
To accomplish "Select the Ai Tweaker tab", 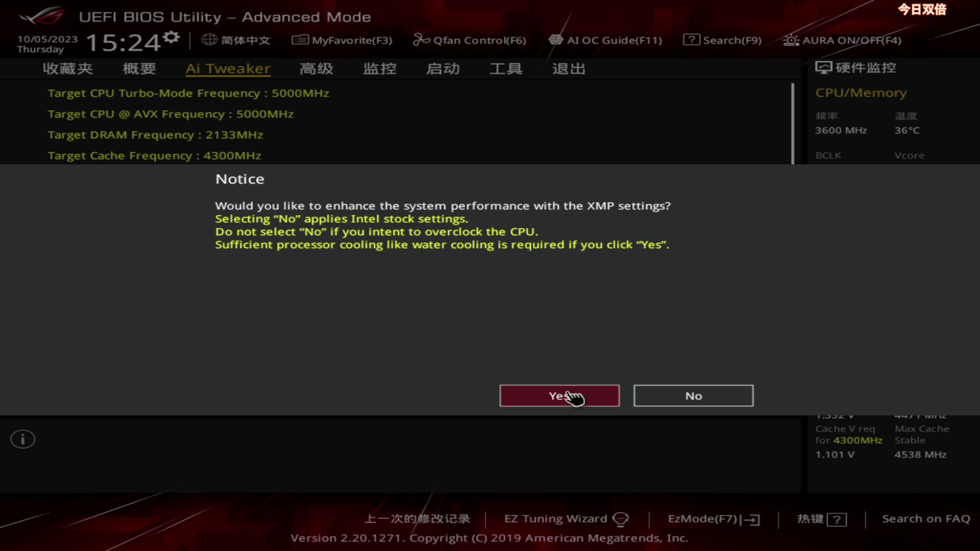I will 228,68.
